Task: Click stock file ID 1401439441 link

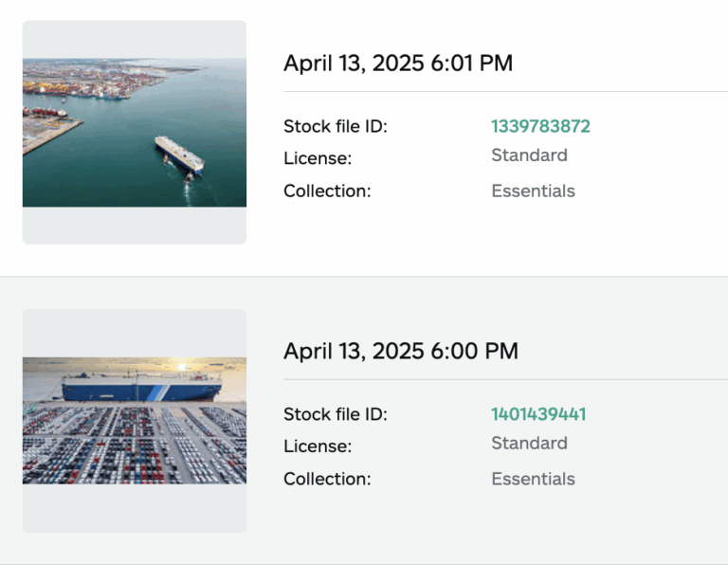Action: [x=538, y=414]
